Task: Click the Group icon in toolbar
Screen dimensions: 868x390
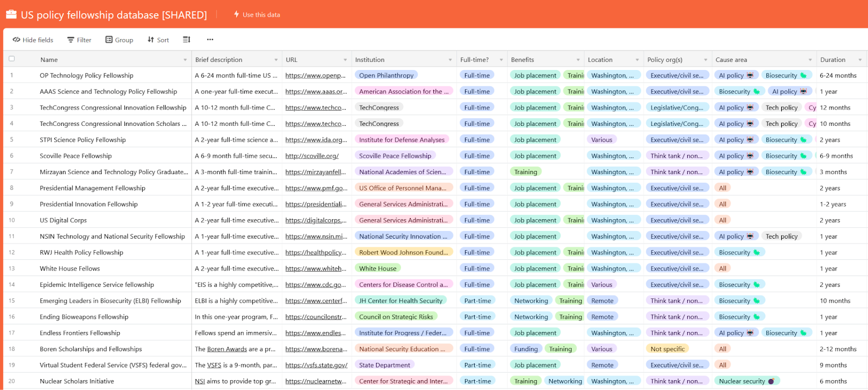Action: click(109, 40)
